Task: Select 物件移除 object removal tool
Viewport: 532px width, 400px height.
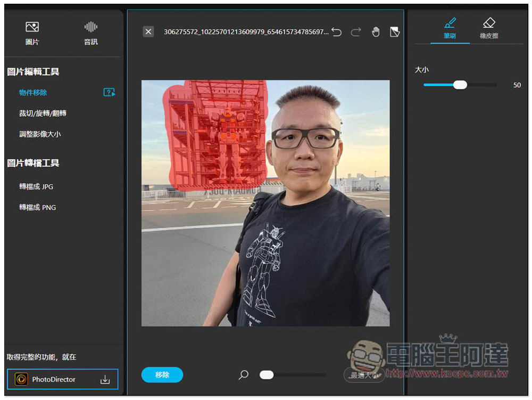Action: (x=33, y=93)
